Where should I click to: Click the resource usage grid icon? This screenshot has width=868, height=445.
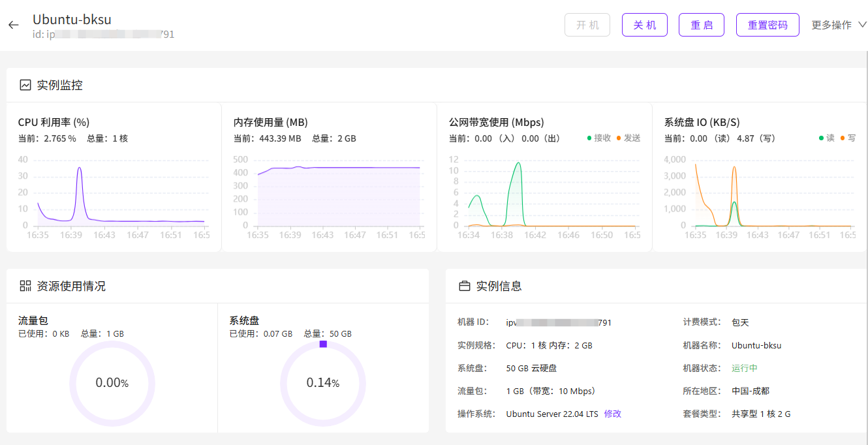click(25, 286)
